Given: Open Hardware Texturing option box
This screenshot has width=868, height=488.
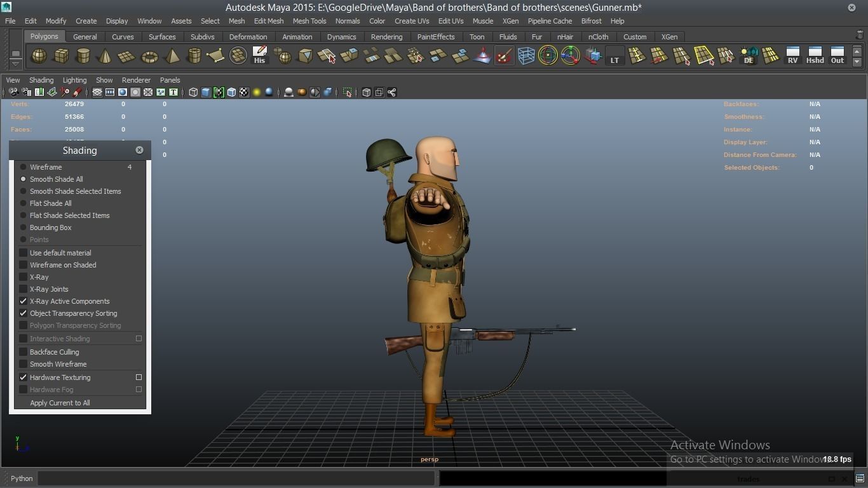Looking at the screenshot, I should tap(139, 377).
